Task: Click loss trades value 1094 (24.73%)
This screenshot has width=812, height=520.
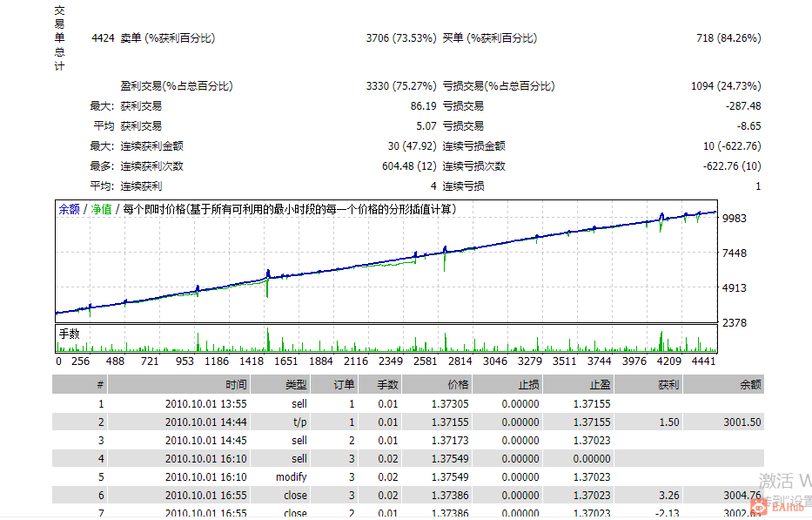Action: coord(726,86)
